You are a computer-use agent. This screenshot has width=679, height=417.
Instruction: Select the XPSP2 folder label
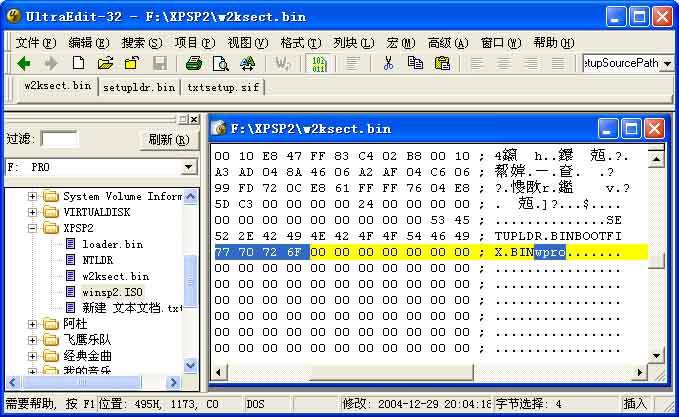coord(78,228)
